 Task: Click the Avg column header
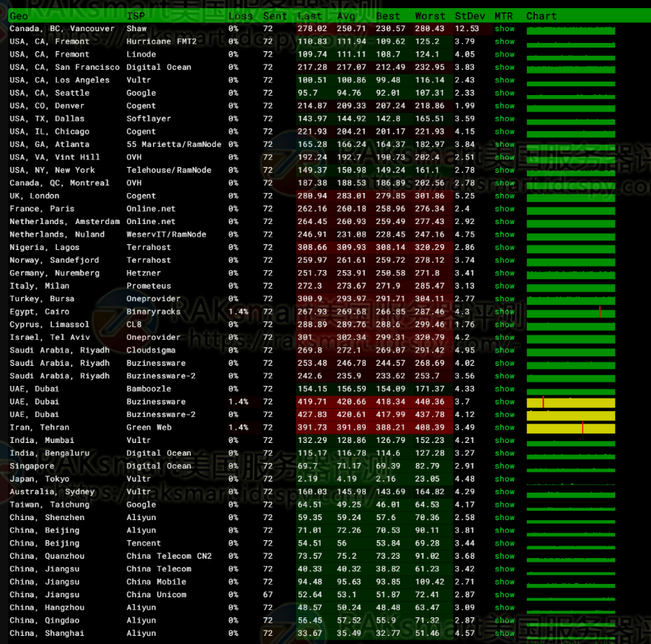pyautogui.click(x=346, y=16)
